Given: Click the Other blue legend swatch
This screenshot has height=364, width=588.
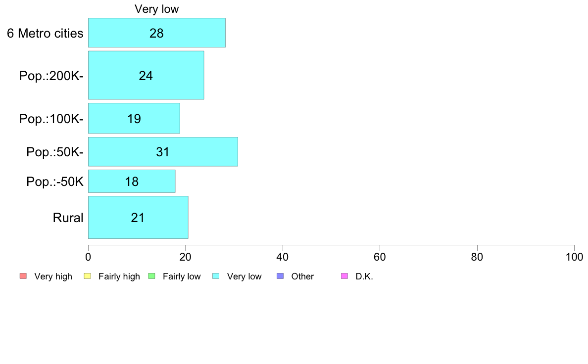Looking at the screenshot, I should point(280,276).
